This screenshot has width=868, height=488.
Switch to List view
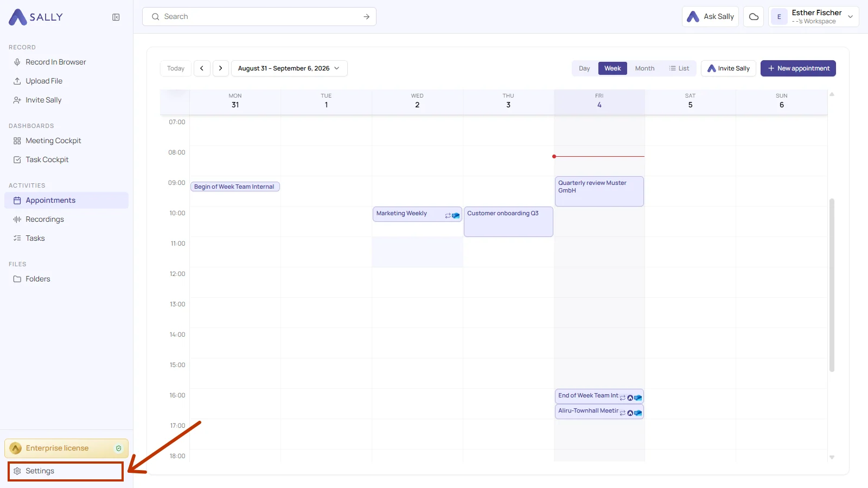[x=679, y=68]
